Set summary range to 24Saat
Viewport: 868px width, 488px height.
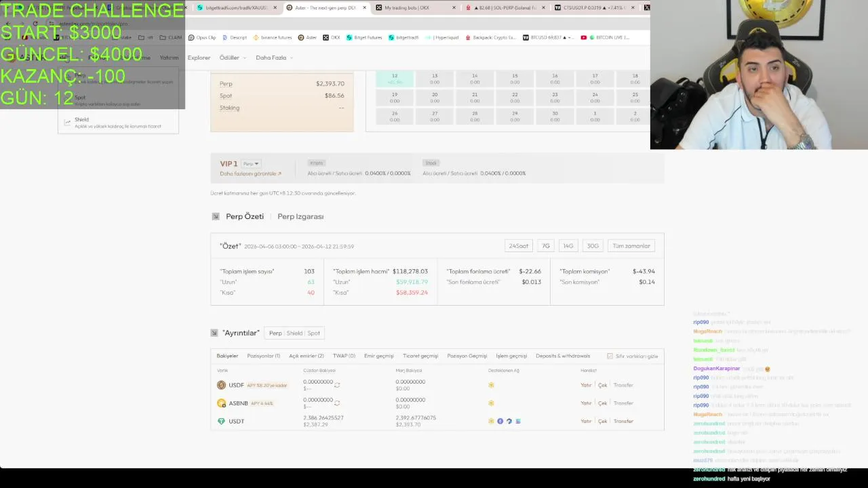tap(518, 246)
